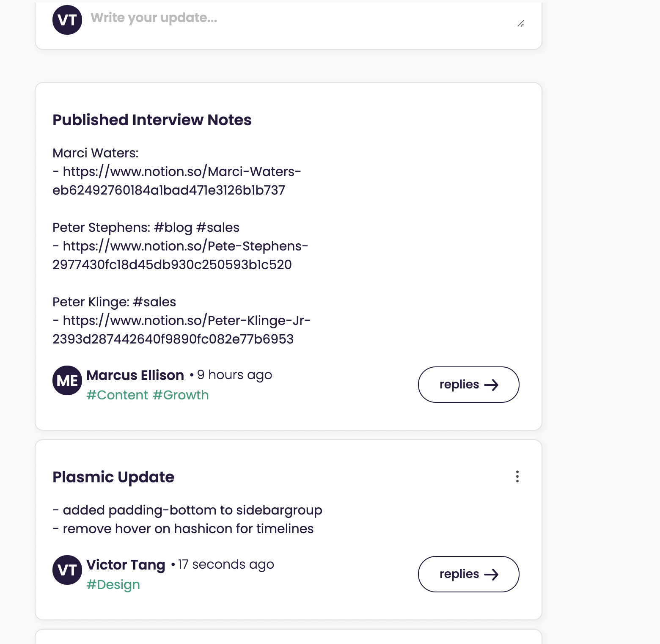The image size is (660, 644).
Task: Click Marcus Ellison's ME avatar
Action: (67, 380)
